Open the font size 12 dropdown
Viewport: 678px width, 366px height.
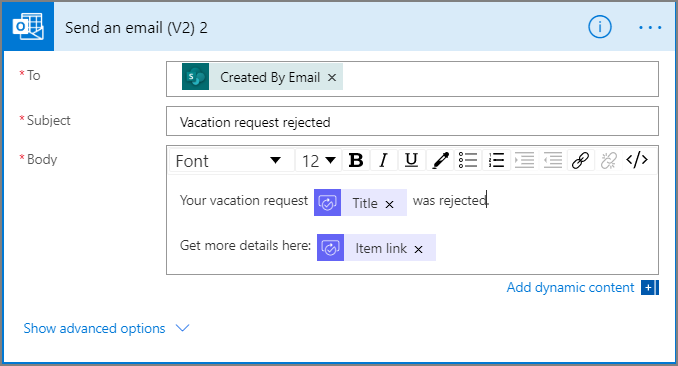(x=319, y=161)
